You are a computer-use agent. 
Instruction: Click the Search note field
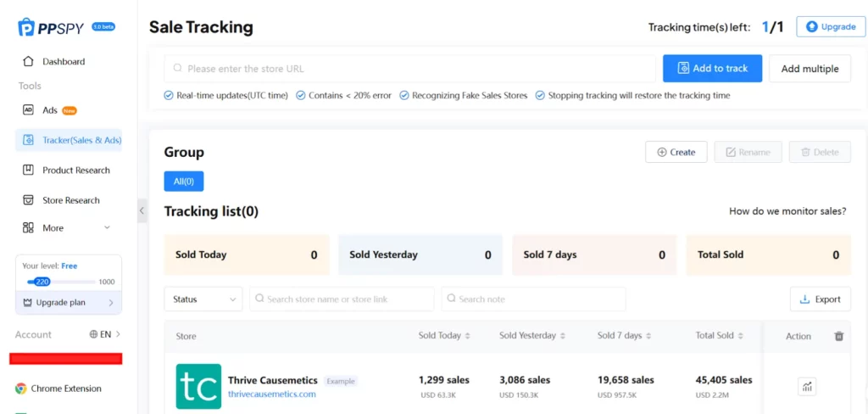(x=534, y=299)
